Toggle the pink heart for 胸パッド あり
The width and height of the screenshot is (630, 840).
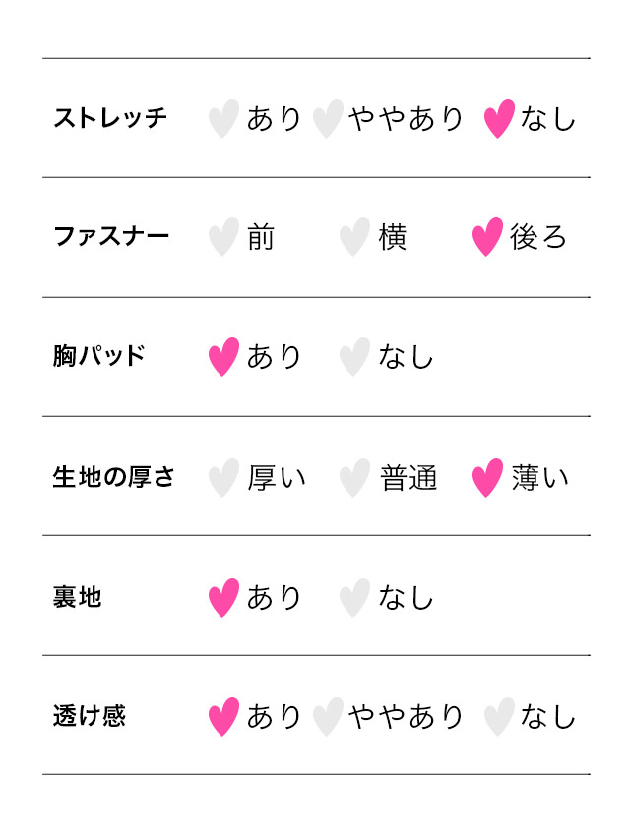(223, 357)
